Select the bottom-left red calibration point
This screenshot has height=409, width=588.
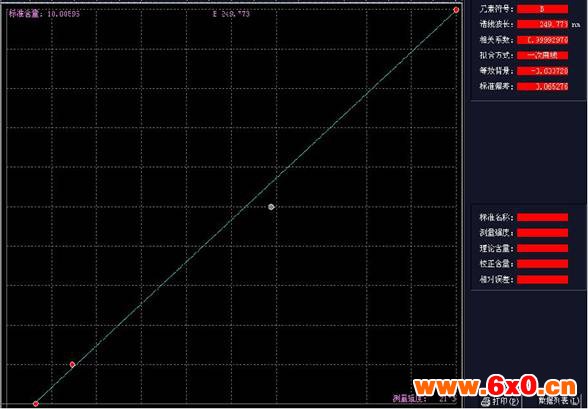[x=36, y=404]
